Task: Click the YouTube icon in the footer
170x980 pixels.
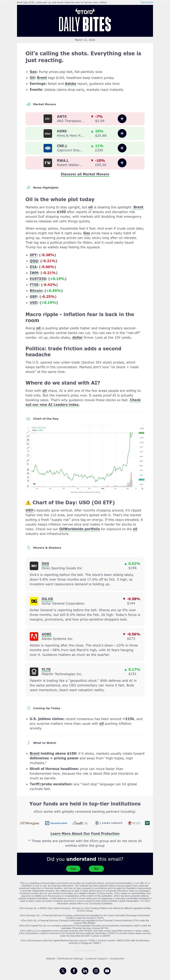Action: [x=107, y=971]
